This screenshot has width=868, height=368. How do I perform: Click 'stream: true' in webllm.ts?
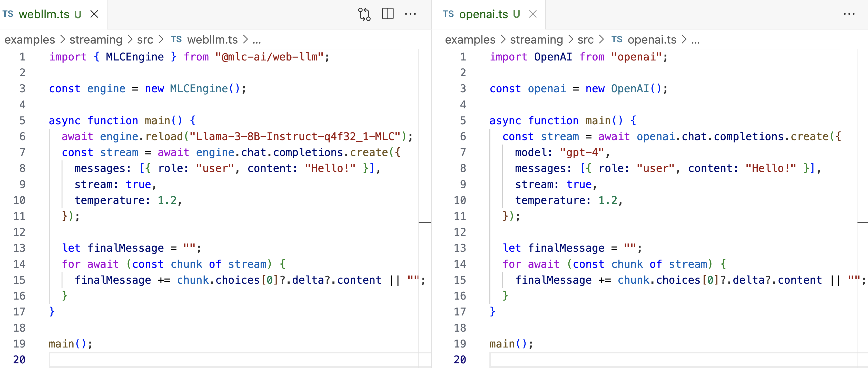[113, 185]
